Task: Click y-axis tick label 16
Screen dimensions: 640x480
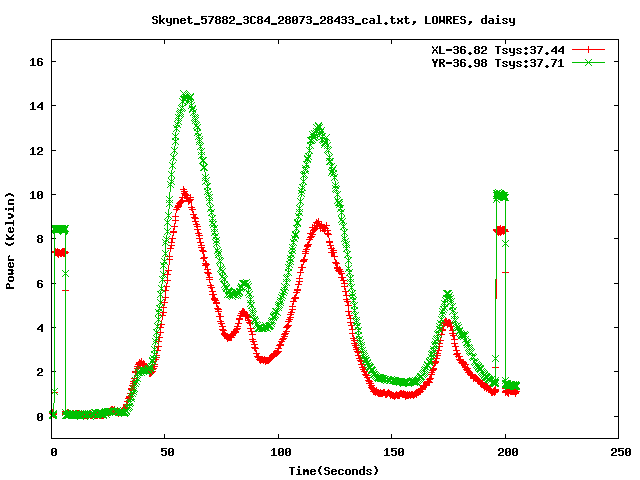Action: 36,62
